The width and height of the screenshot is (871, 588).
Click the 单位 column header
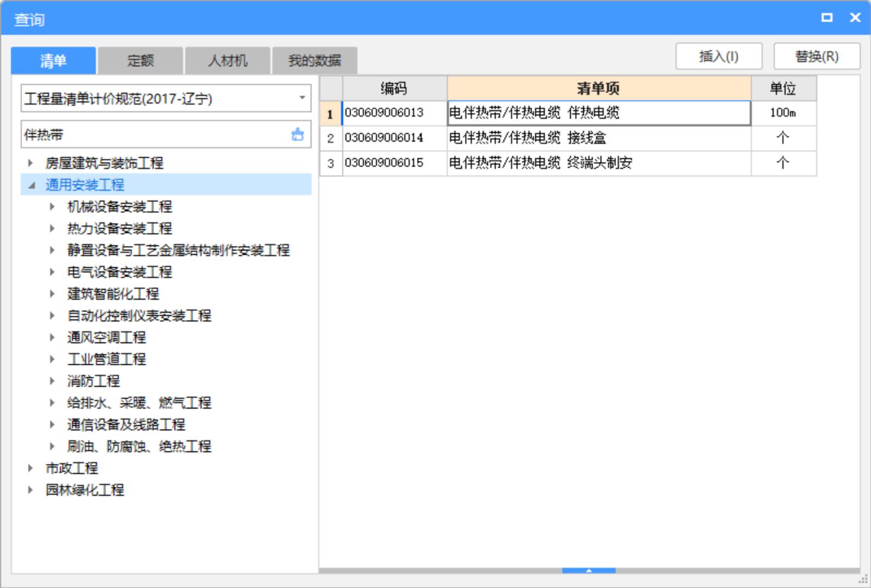click(783, 88)
